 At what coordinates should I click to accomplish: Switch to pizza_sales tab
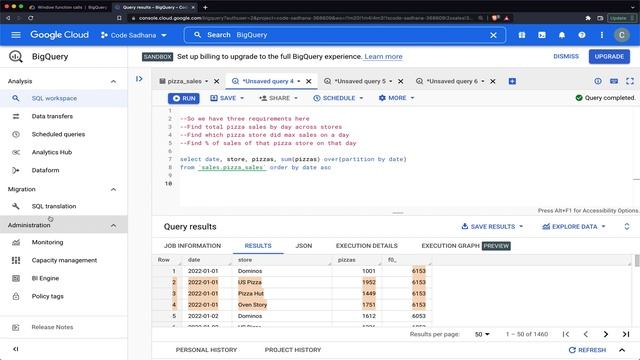pos(184,81)
